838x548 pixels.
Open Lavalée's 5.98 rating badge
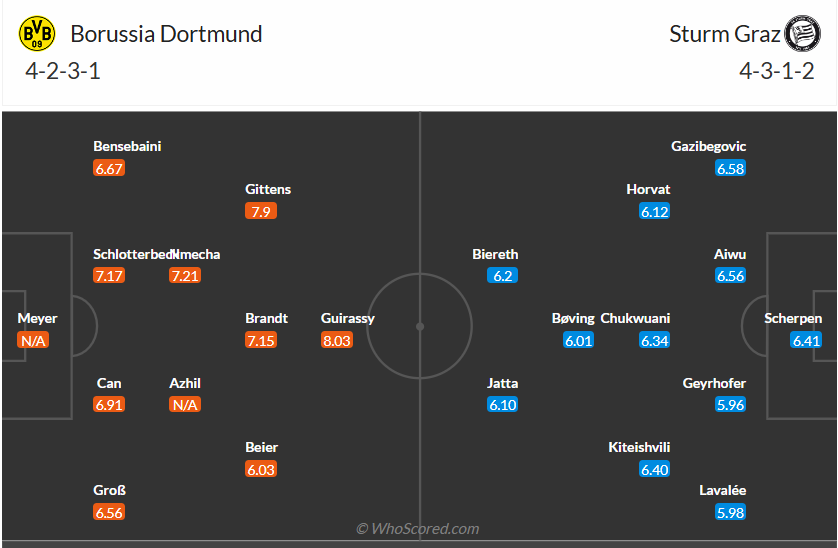point(730,512)
